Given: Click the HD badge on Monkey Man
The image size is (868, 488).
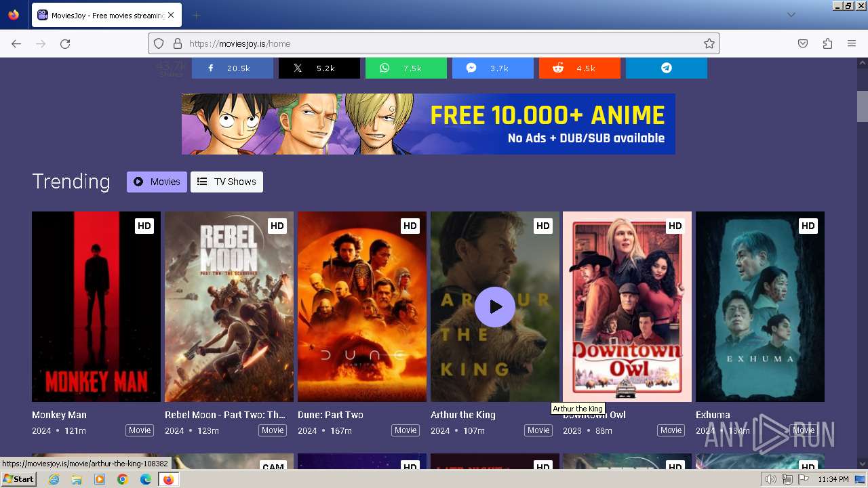Looking at the screenshot, I should pos(144,226).
